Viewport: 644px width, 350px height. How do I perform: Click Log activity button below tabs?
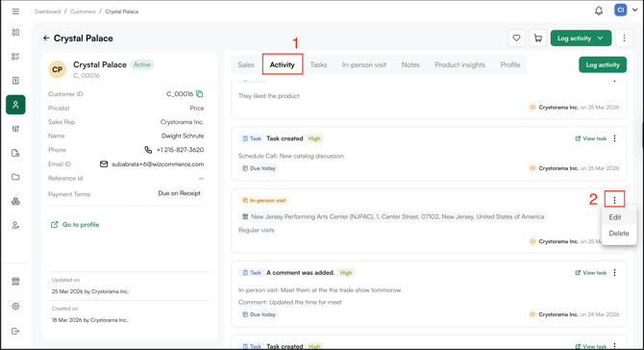603,65
